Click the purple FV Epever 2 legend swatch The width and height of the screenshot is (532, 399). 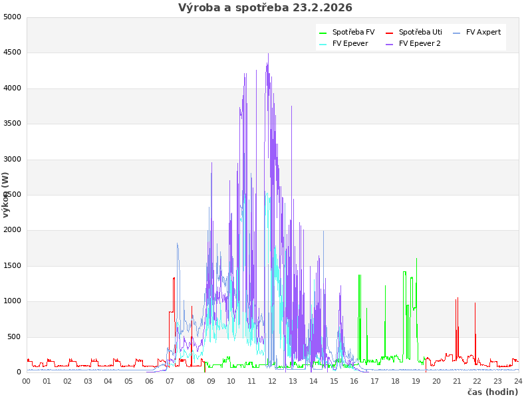390,44
